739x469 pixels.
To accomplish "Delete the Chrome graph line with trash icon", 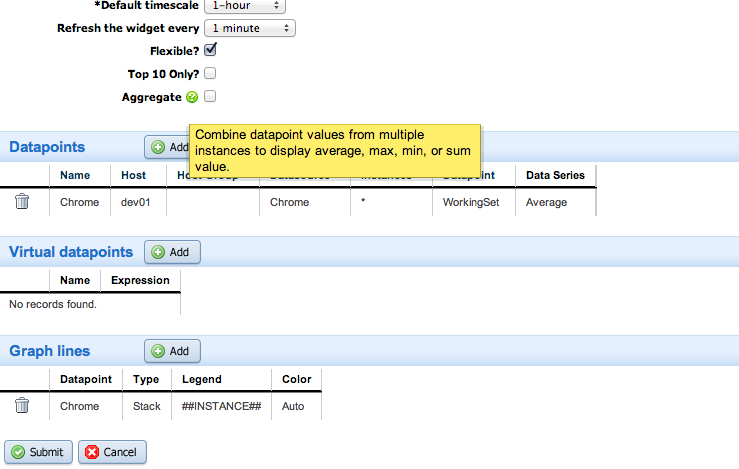I will coord(22,406).
